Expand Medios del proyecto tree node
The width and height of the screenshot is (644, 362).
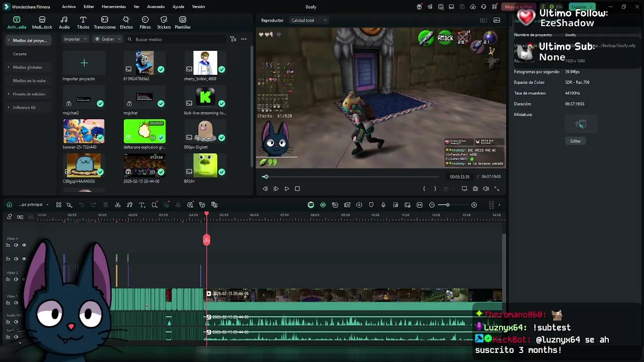8,40
